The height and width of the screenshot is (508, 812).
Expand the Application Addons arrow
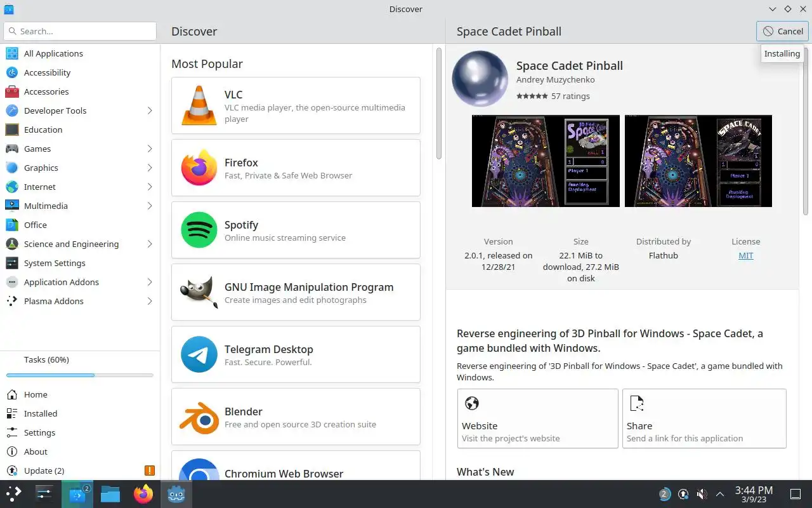(150, 282)
